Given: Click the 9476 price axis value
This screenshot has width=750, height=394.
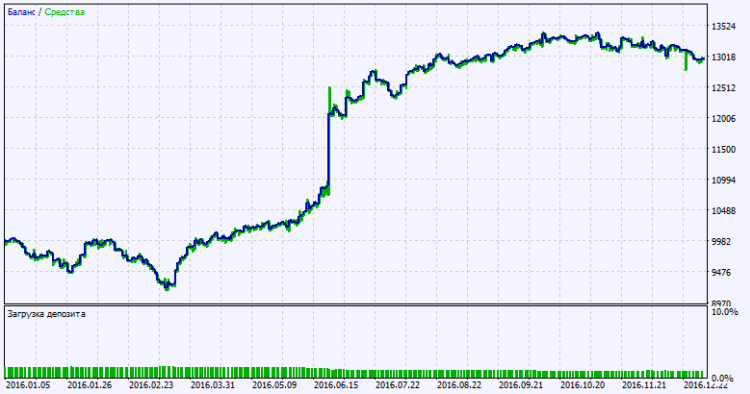Looking at the screenshot, I should [721, 273].
